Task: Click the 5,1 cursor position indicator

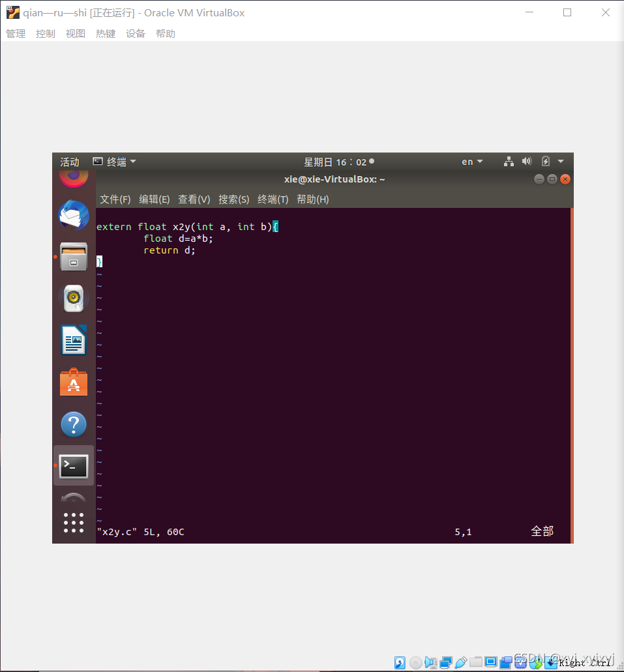Action: coord(463,532)
